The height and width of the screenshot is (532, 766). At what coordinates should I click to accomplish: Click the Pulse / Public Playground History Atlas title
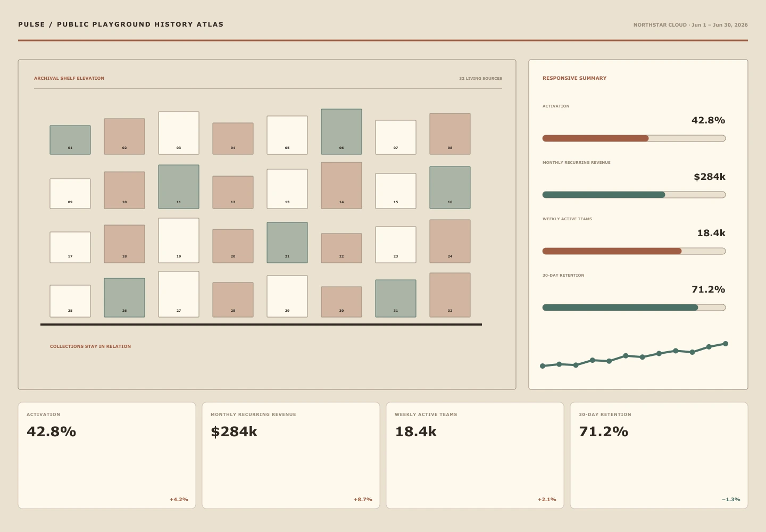(121, 24)
